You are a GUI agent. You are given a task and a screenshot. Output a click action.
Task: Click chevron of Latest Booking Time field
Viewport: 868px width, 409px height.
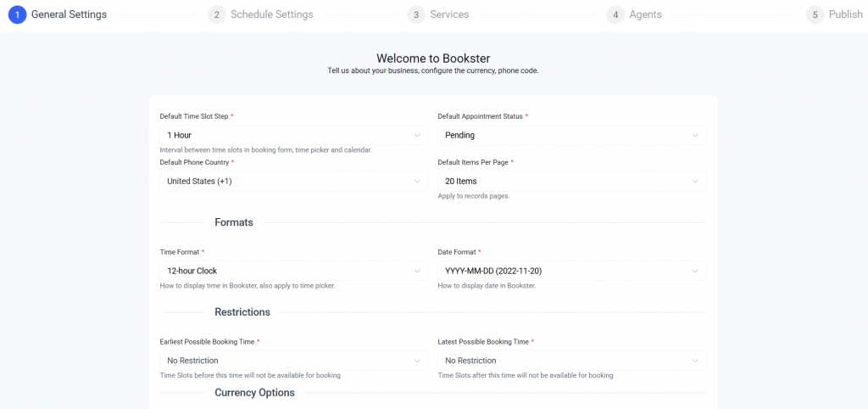coord(695,361)
